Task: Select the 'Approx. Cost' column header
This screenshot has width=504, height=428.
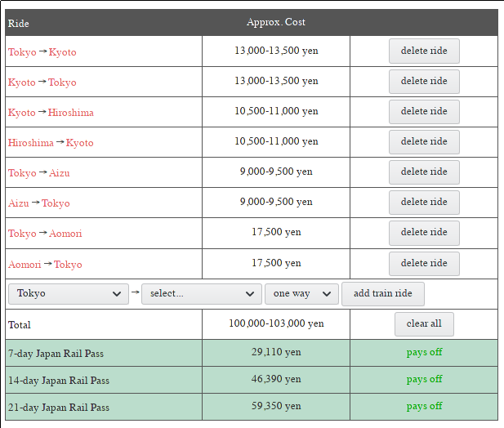Action: pos(276,22)
